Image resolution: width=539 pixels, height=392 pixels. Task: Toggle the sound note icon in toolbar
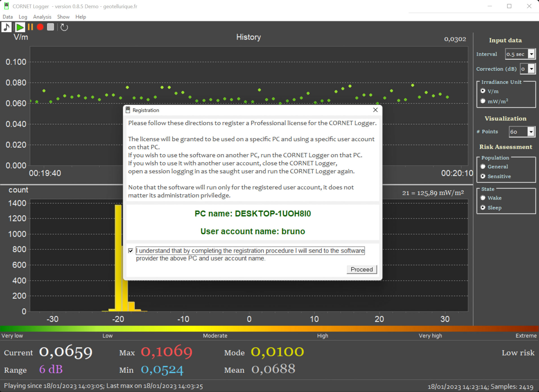pyautogui.click(x=6, y=27)
